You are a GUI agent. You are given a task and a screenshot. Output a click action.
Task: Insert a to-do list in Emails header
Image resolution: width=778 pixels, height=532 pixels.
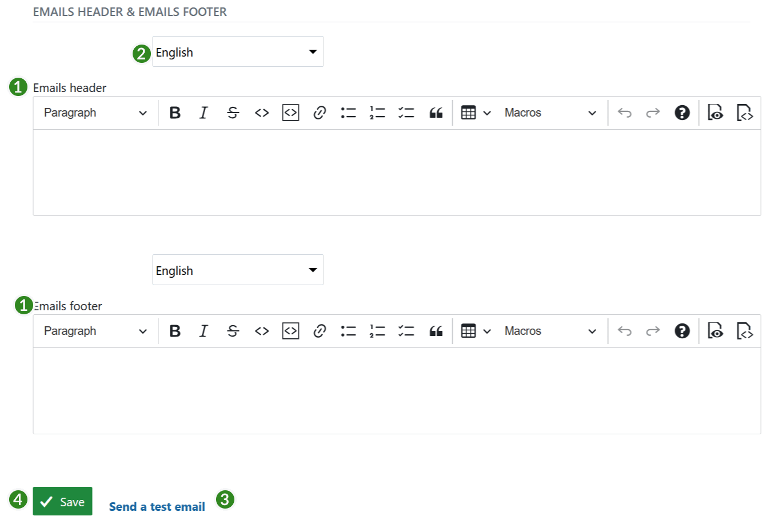[x=406, y=113]
